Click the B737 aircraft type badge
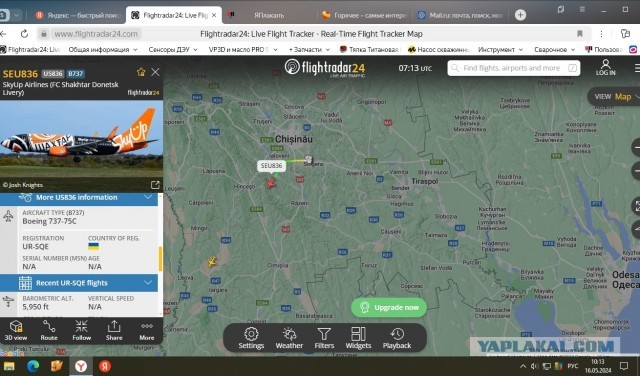Viewport: 640px width, 376px height. pyautogui.click(x=76, y=74)
